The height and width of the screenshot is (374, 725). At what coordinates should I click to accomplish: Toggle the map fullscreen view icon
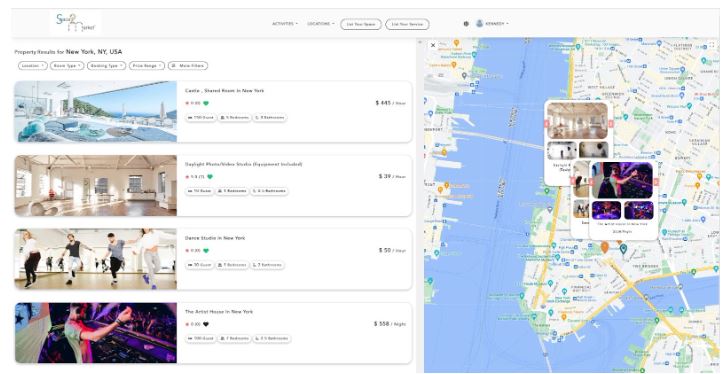712,45
